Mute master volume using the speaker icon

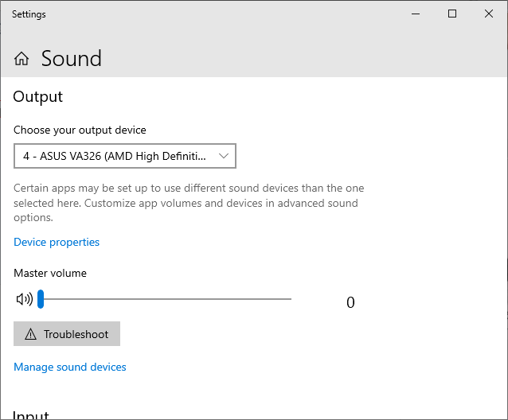24,299
